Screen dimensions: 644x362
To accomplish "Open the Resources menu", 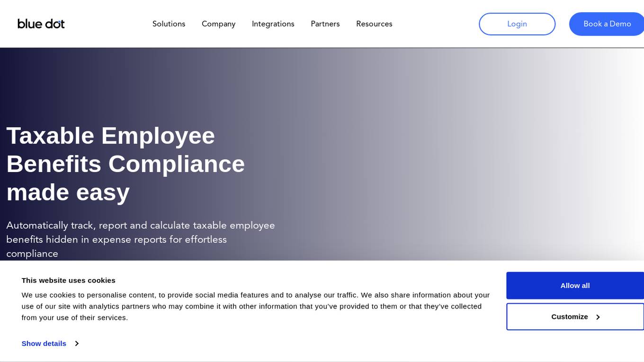I will [374, 24].
